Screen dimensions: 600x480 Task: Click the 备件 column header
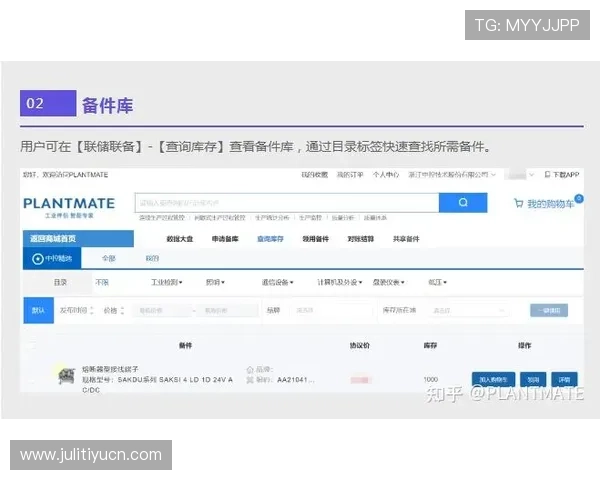coord(185,346)
